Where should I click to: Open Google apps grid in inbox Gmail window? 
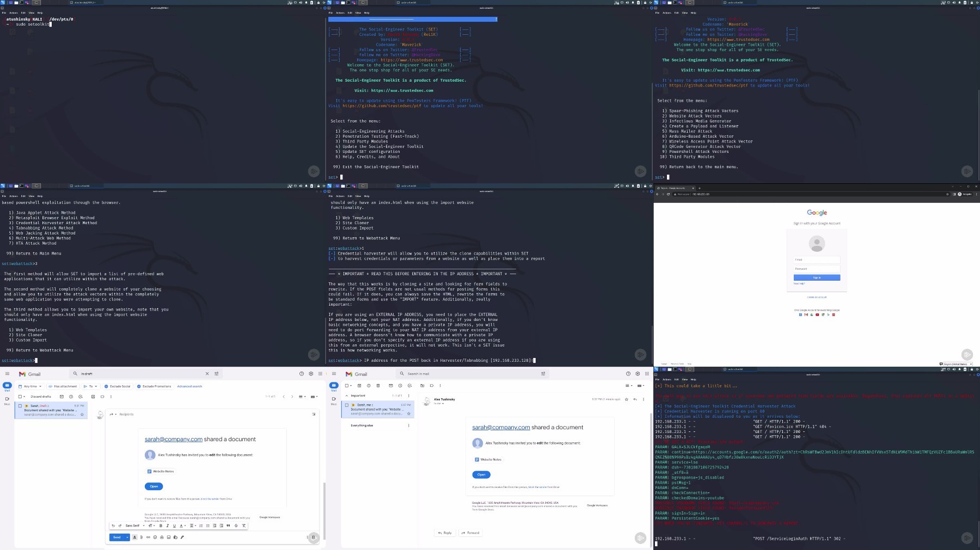[x=647, y=374]
